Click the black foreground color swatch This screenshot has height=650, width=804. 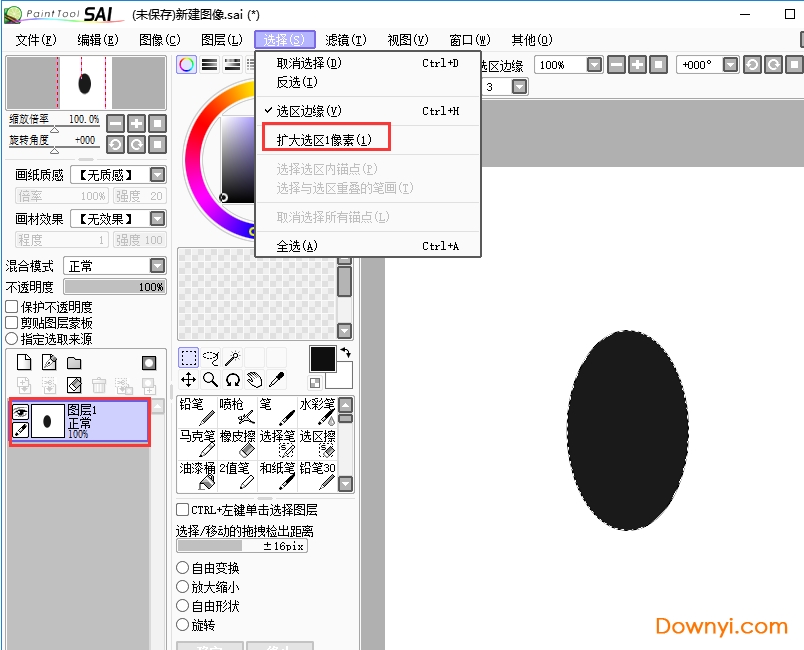point(322,357)
